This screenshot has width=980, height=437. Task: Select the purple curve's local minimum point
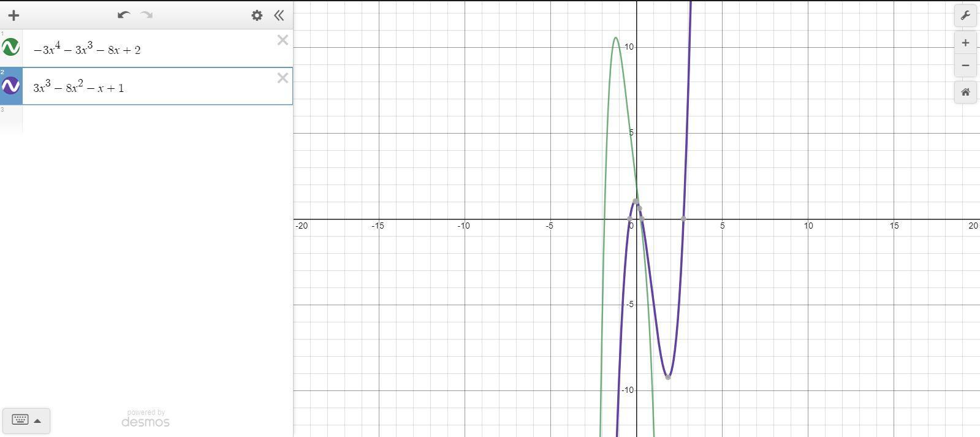click(668, 377)
